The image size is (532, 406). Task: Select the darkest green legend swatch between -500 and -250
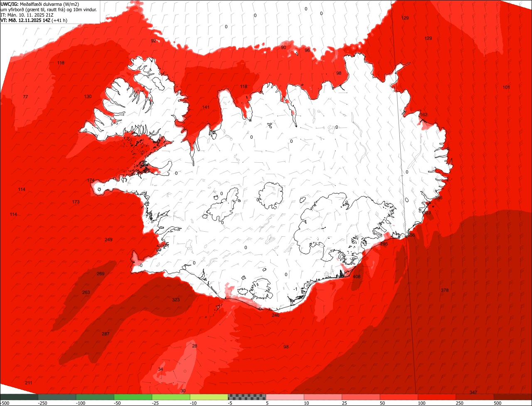pyautogui.click(x=19, y=397)
